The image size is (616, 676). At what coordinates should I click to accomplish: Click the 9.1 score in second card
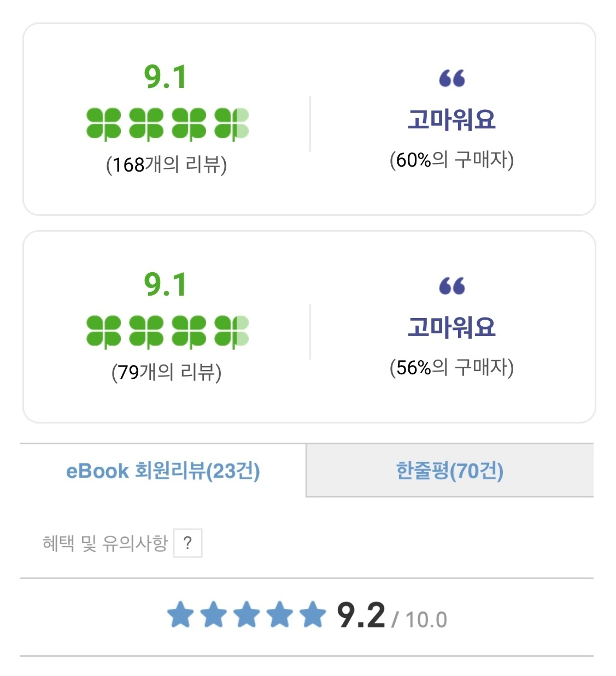(166, 285)
